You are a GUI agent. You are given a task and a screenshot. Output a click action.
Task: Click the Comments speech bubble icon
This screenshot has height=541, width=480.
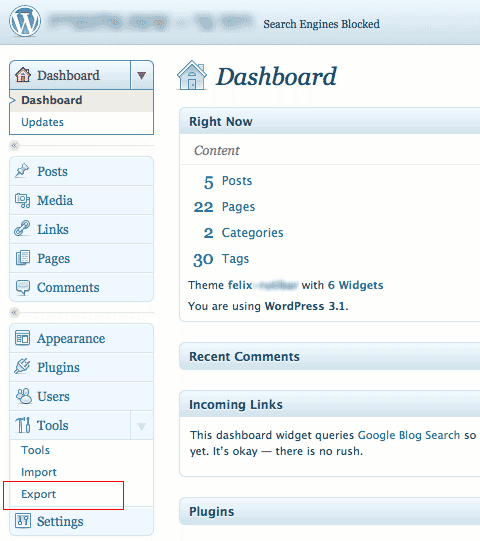click(23, 287)
